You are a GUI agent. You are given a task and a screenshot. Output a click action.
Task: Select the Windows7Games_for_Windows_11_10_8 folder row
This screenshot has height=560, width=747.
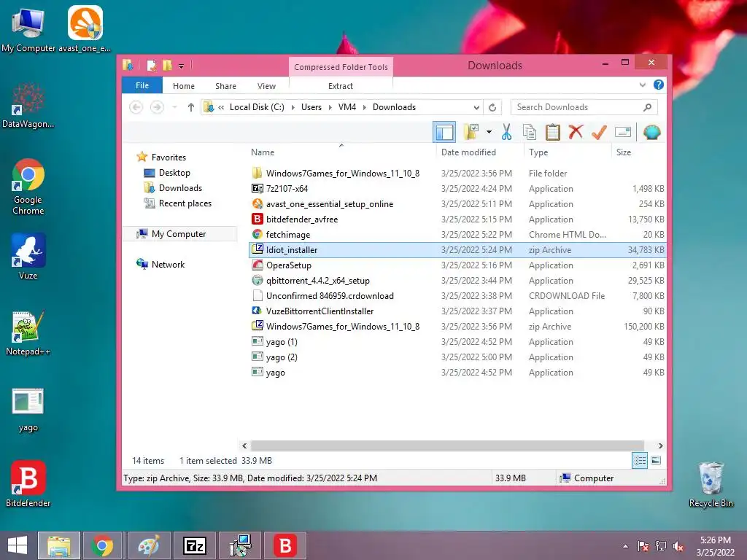click(x=457, y=174)
